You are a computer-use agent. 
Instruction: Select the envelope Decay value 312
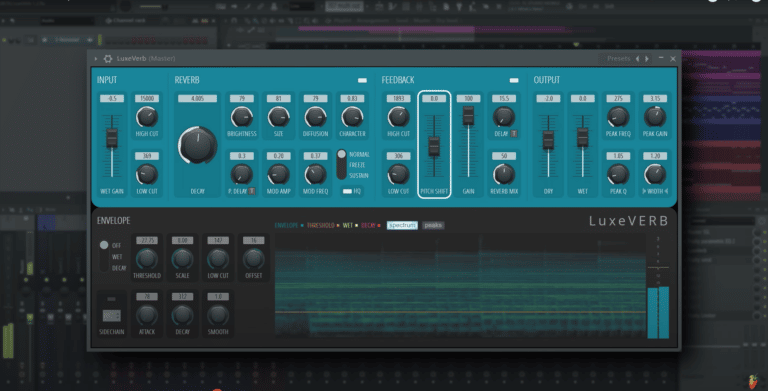182,297
